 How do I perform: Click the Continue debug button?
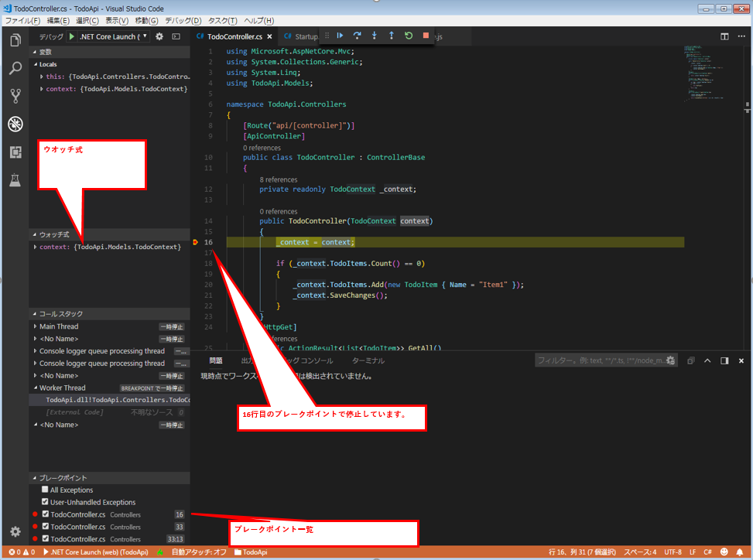[340, 36]
